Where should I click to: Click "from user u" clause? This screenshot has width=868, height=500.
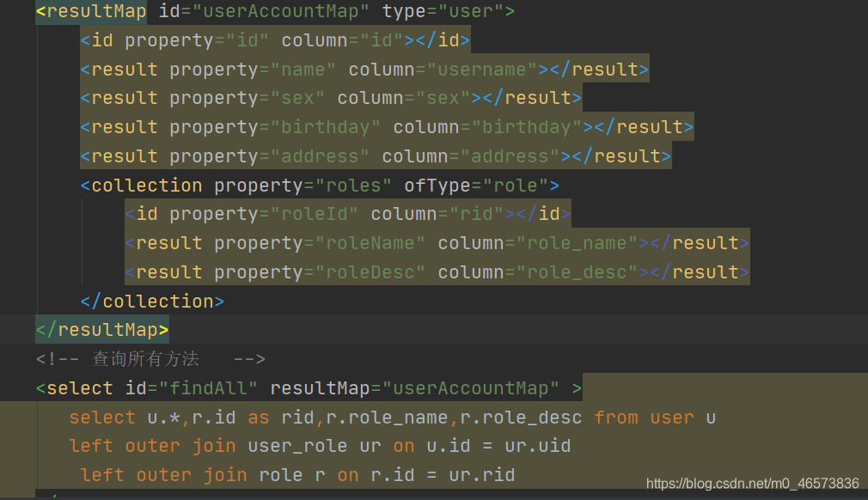[x=655, y=418]
